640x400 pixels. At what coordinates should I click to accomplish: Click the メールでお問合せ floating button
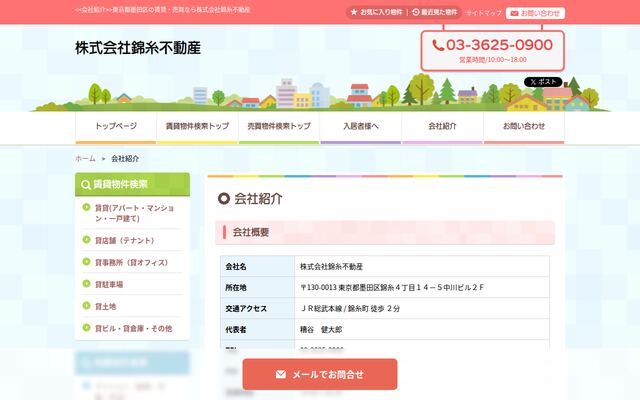[x=320, y=374]
